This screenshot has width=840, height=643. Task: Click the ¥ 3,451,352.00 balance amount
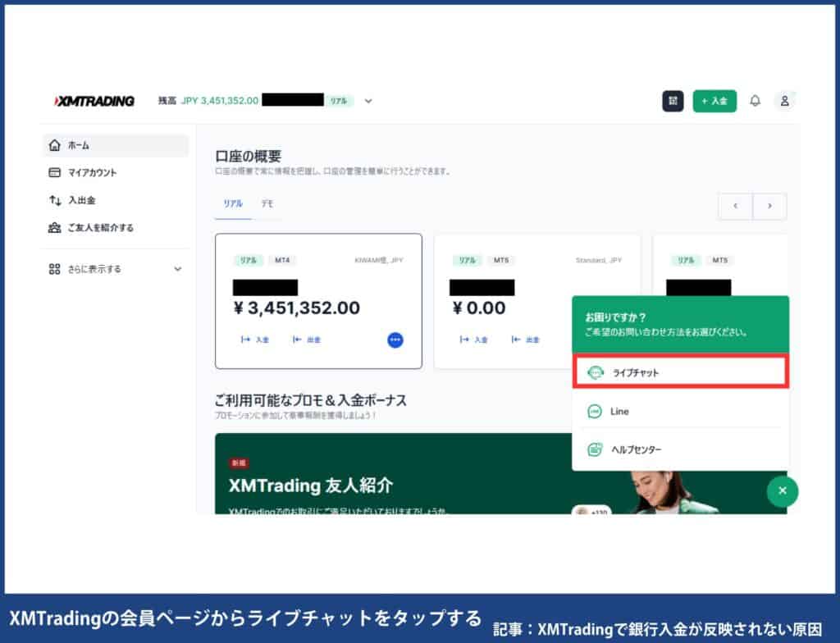297,308
